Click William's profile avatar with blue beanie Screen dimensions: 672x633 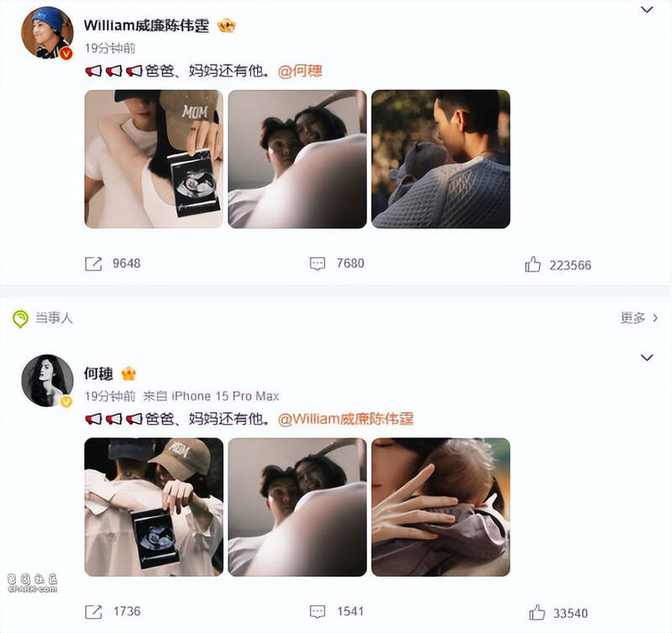coord(47,33)
